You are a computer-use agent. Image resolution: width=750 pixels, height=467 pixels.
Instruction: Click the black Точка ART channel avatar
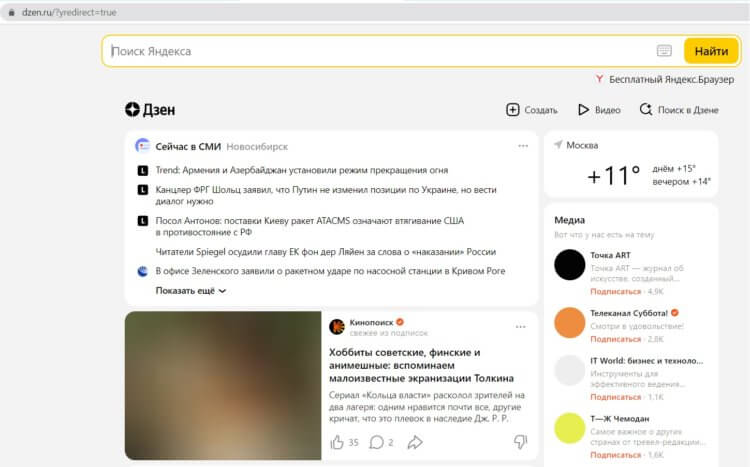(569, 265)
